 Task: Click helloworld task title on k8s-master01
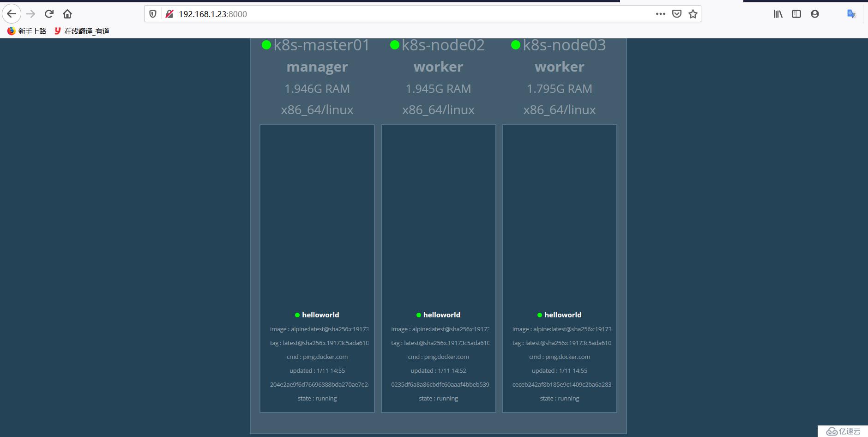pos(320,315)
